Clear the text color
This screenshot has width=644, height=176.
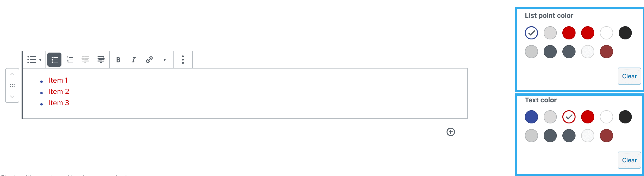(629, 160)
